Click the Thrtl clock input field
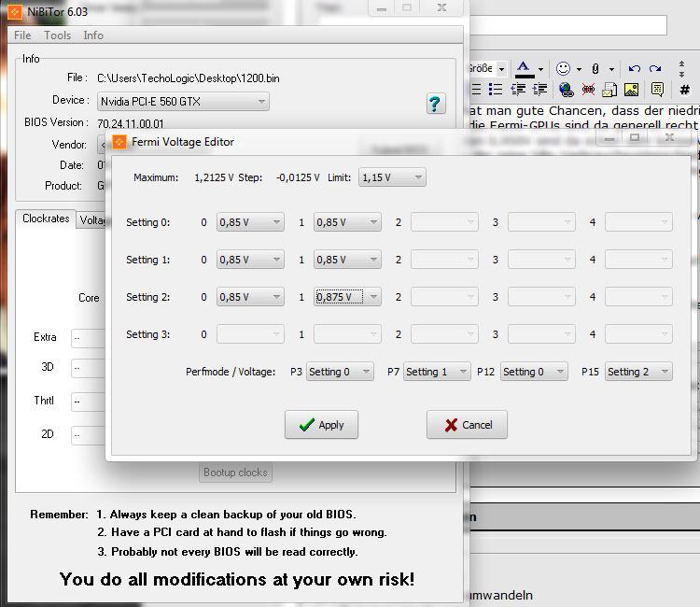 tap(88, 402)
